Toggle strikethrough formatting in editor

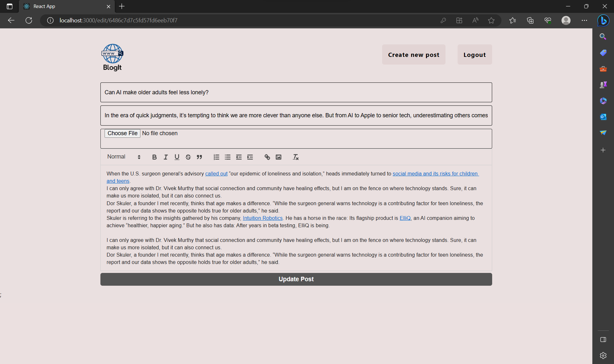[188, 157]
